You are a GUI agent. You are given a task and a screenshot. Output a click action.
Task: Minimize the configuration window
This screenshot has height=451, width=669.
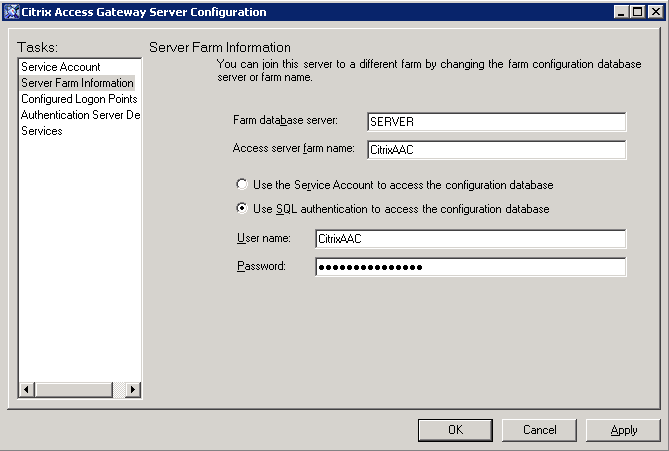point(621,12)
